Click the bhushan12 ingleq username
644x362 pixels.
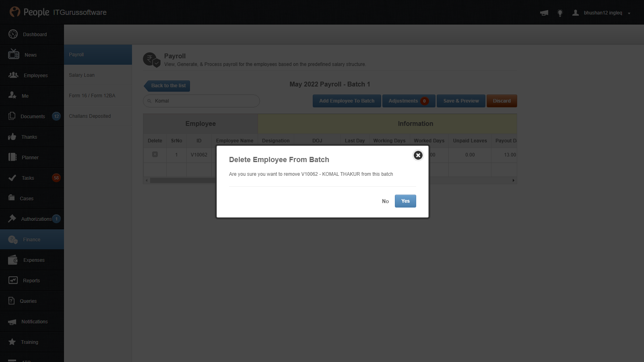[x=603, y=13]
